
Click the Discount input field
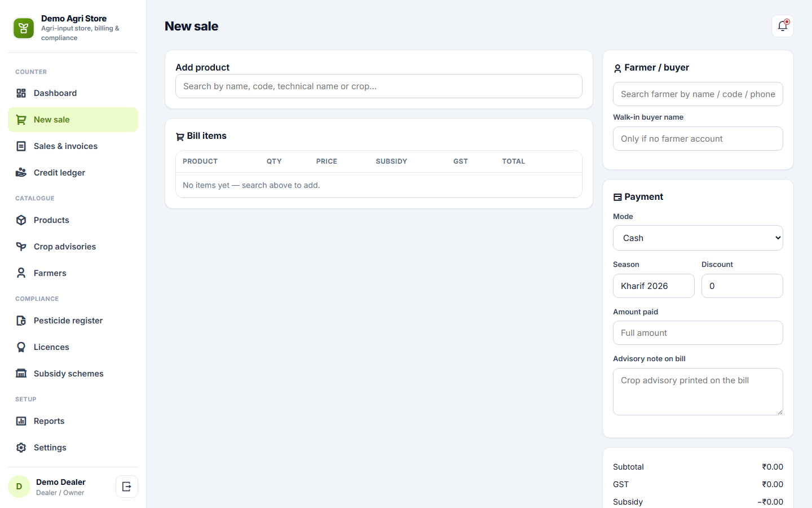tap(742, 286)
